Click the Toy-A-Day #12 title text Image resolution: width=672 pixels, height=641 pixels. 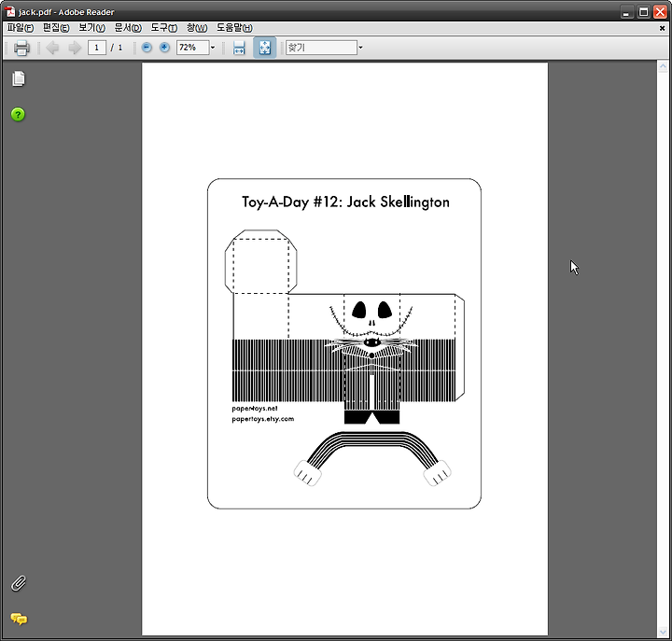tap(345, 202)
